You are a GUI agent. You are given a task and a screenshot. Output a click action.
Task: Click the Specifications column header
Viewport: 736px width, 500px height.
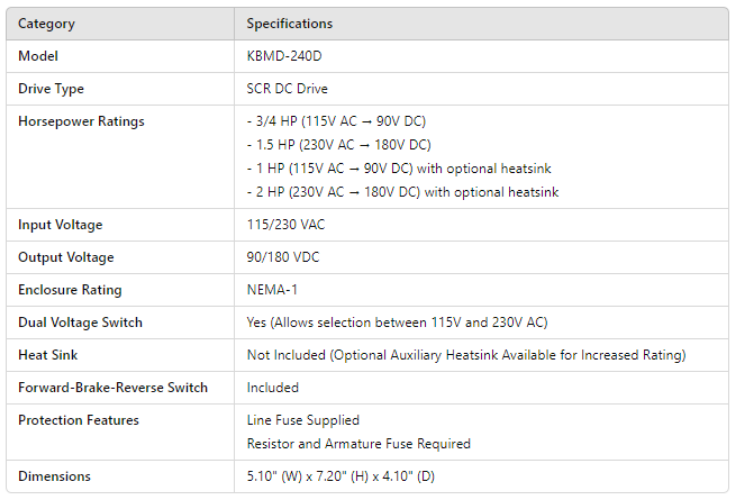pos(290,24)
